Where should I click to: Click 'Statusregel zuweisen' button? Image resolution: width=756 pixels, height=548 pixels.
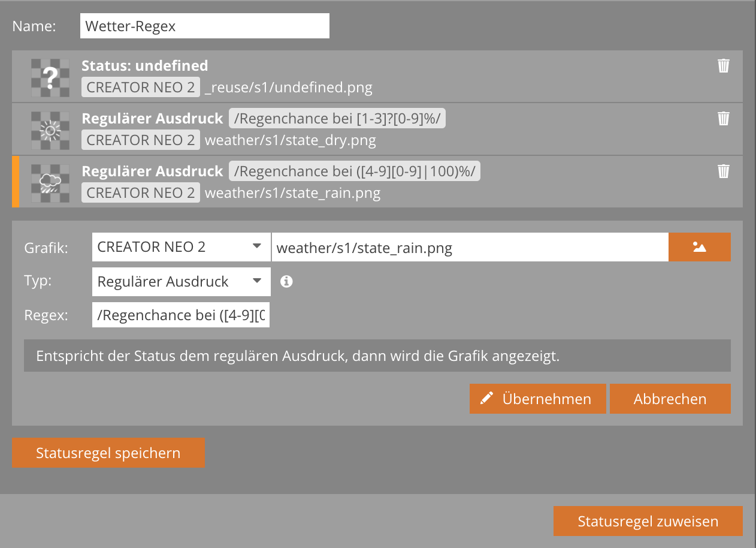click(x=648, y=521)
